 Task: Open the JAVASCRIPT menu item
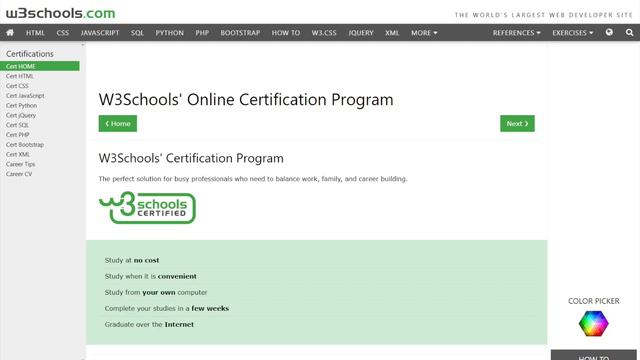click(100, 33)
